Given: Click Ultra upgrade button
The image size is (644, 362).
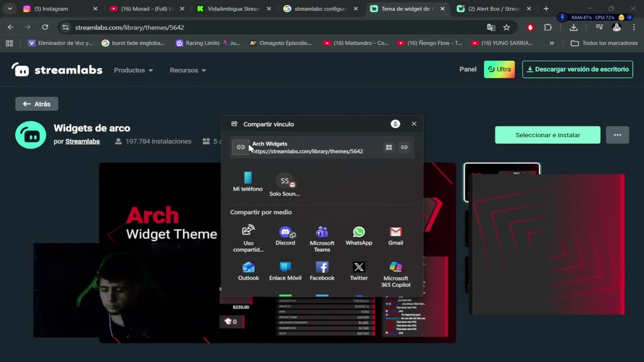Looking at the screenshot, I should tap(499, 69).
